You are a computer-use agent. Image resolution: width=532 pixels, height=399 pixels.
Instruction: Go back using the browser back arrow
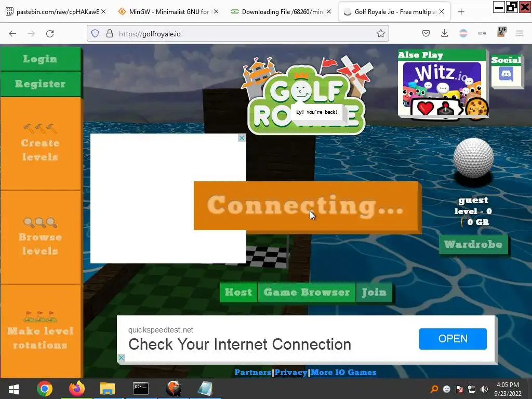[12, 34]
